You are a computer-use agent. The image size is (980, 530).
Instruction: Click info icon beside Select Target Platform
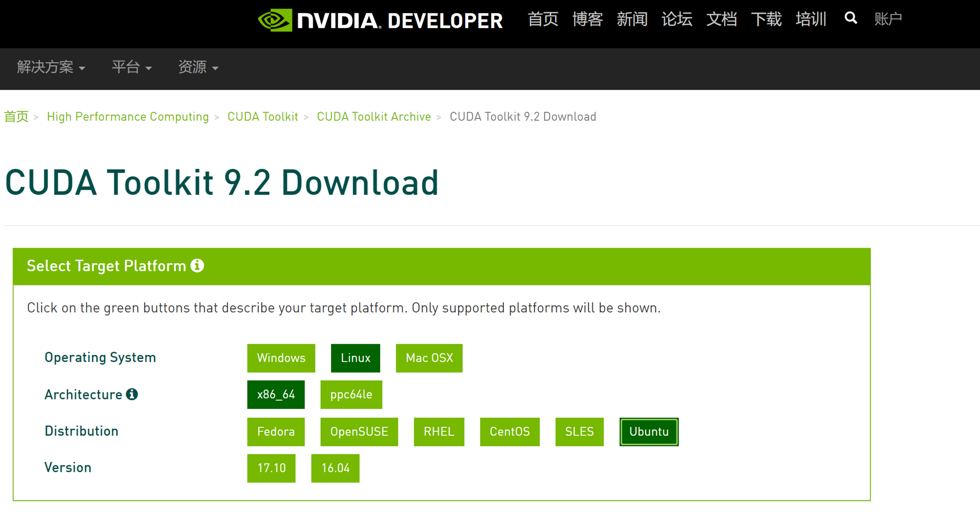(x=197, y=265)
